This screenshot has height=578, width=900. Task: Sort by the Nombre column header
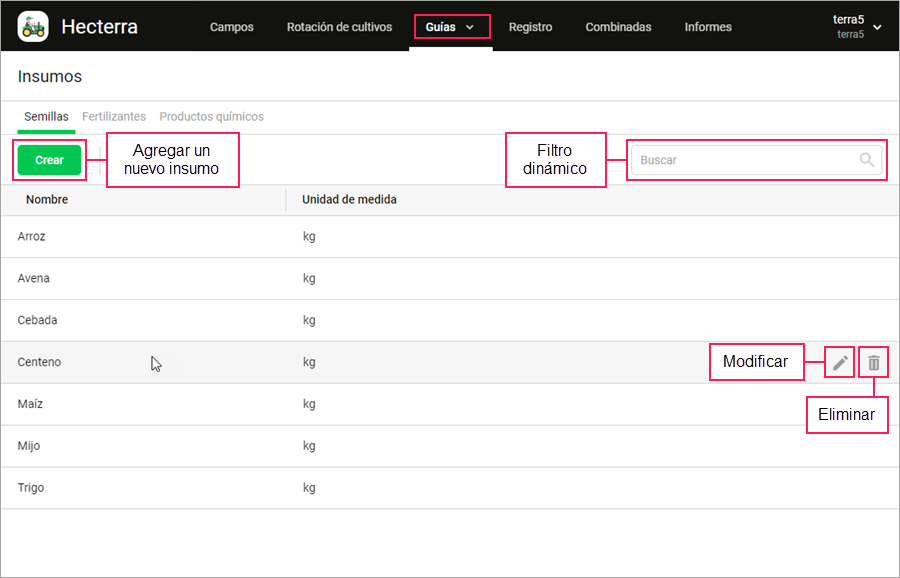47,200
